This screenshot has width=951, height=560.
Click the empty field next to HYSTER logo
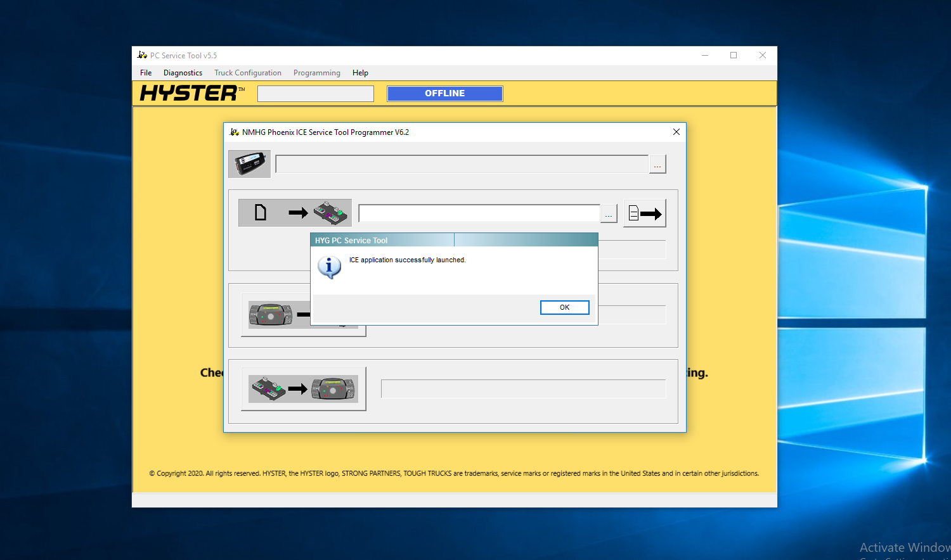pos(315,93)
